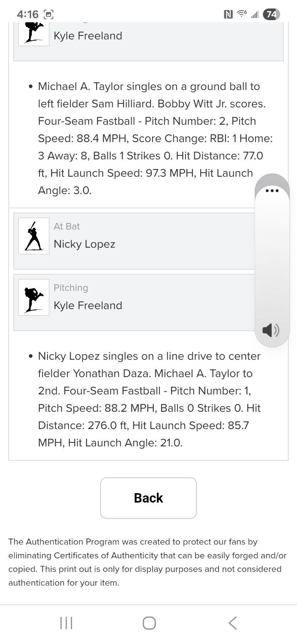Tap the Michael A. Taylor singles play description
Screen dimensions: 297x644
click(x=155, y=138)
